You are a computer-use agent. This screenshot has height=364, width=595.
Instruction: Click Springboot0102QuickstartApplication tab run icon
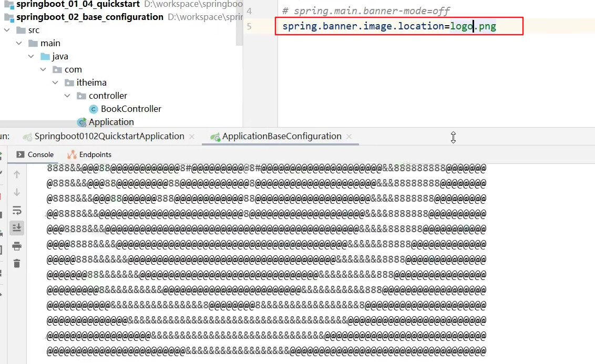click(27, 137)
